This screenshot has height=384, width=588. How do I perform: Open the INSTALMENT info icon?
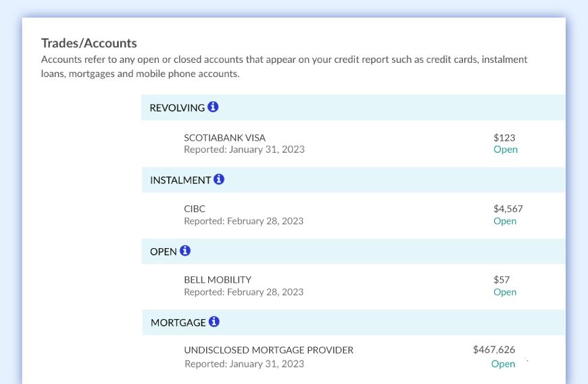tap(219, 179)
